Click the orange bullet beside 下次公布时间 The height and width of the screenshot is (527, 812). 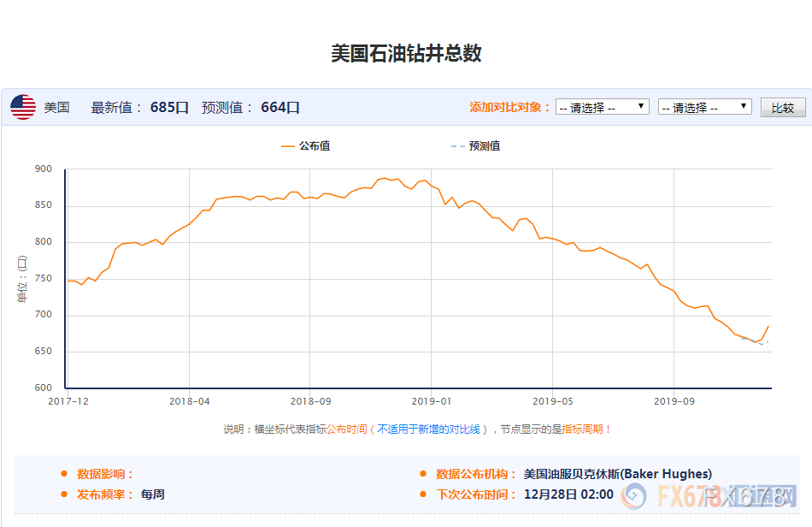tap(423, 494)
